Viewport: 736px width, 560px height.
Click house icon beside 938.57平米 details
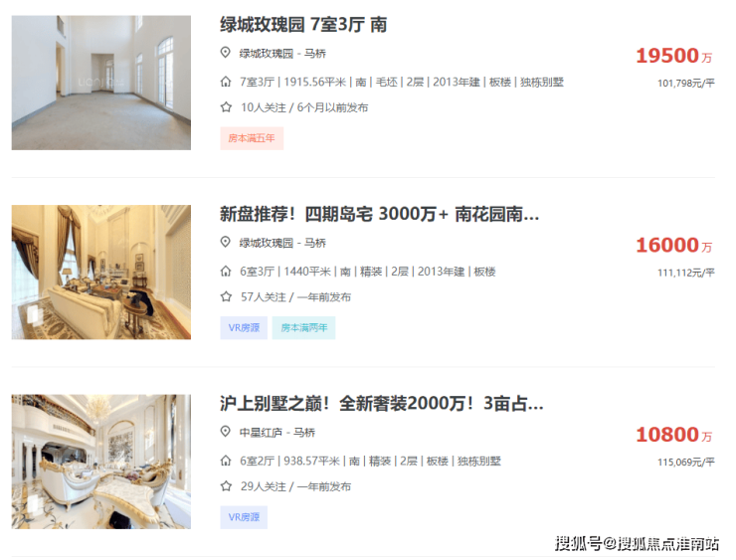226,461
